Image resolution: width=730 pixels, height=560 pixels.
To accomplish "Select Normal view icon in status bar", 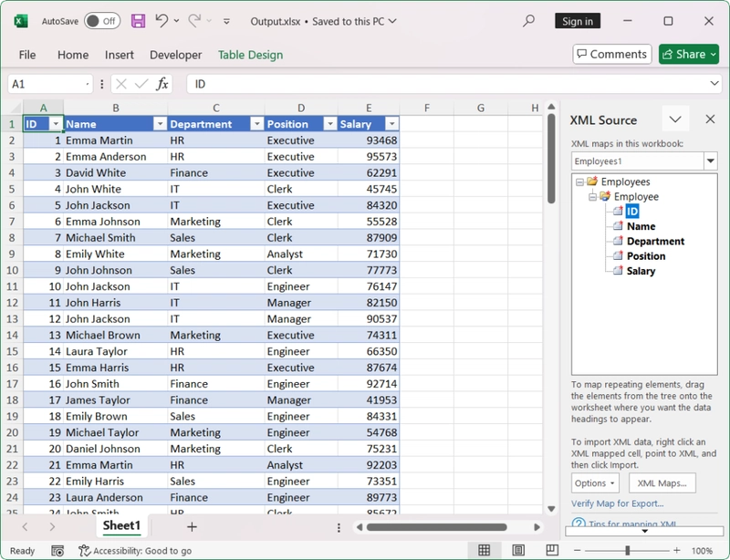I will point(484,550).
